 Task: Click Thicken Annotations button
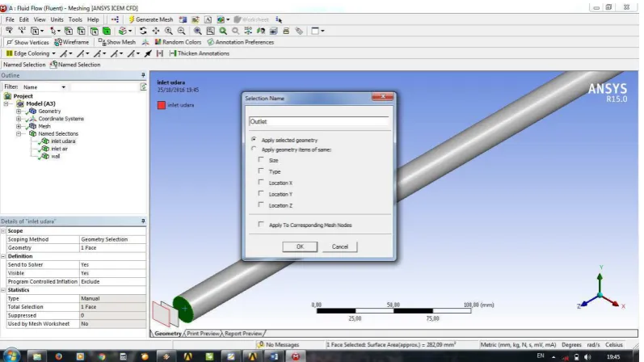coord(200,53)
